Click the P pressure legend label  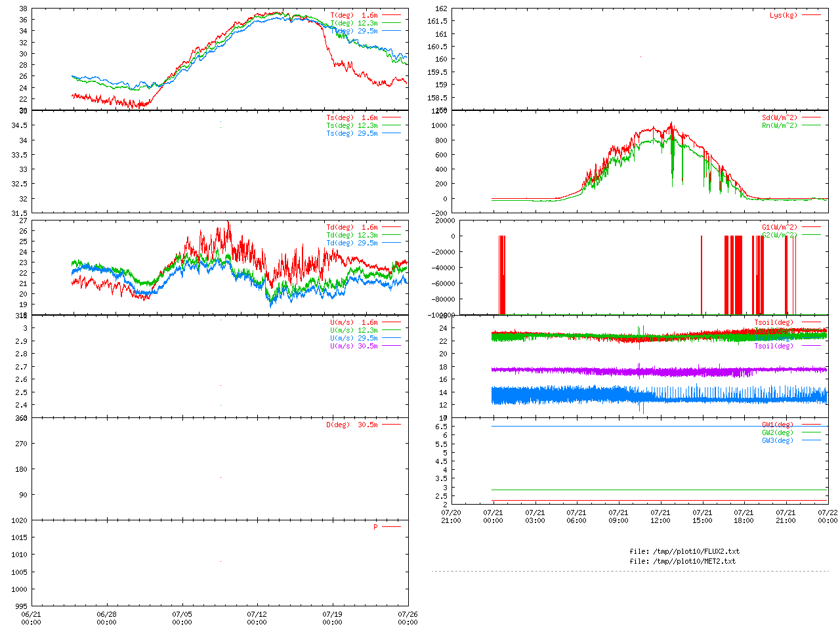[x=376, y=527]
